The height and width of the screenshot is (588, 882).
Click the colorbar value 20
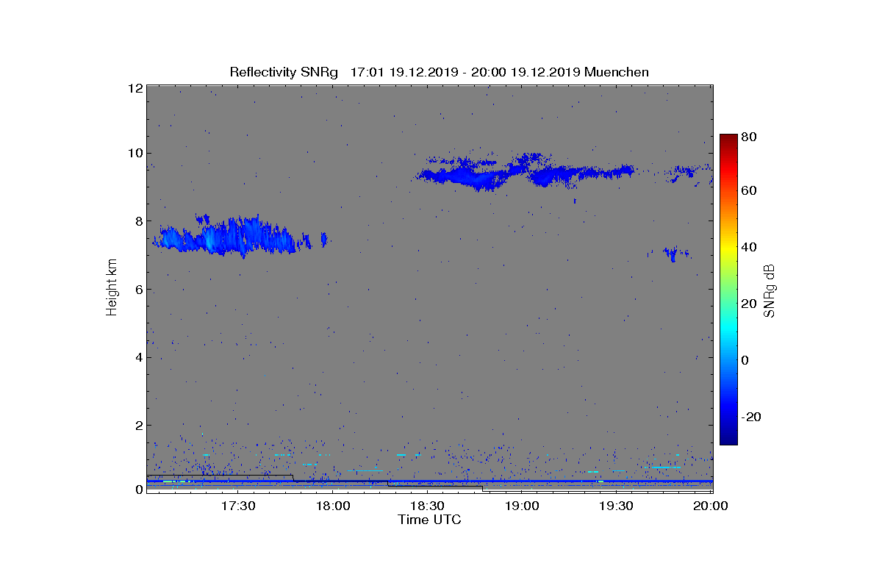point(750,304)
